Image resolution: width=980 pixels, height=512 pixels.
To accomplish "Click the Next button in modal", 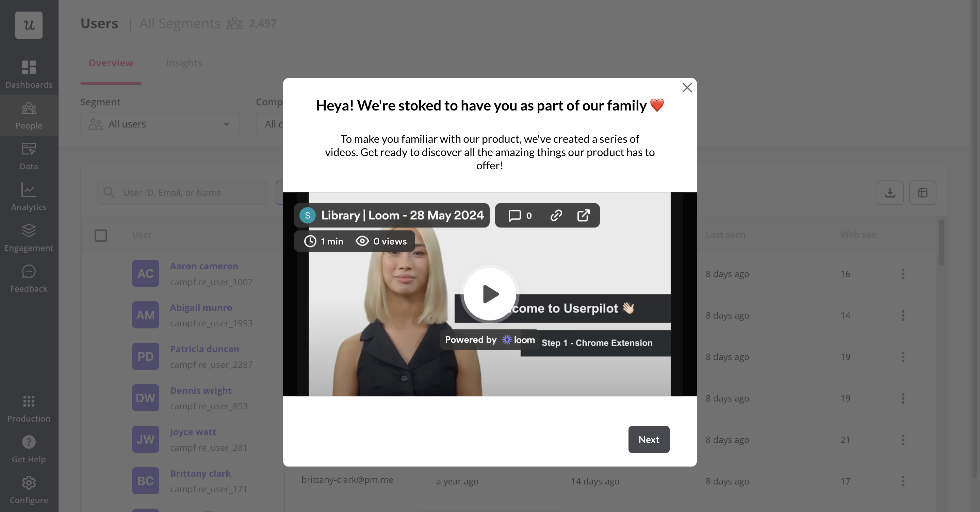I will 649,439.
